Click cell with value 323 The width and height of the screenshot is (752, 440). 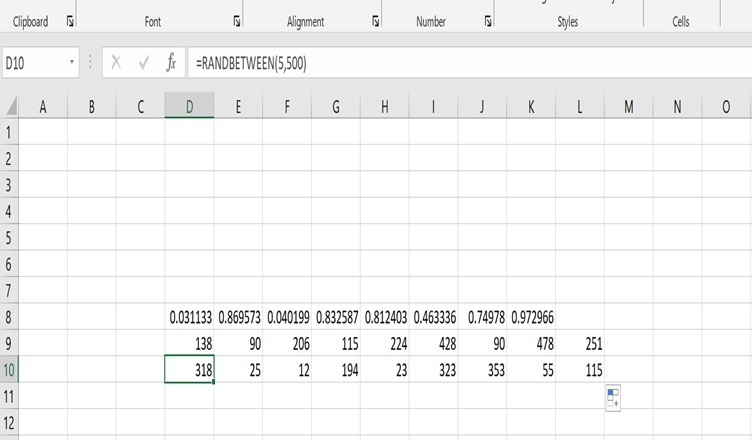pyautogui.click(x=434, y=369)
